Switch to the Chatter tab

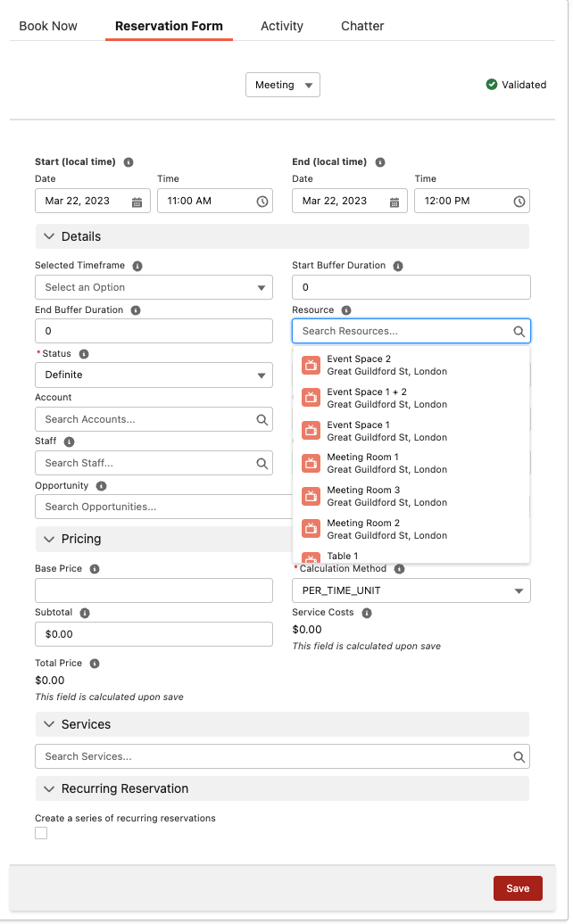pos(362,26)
